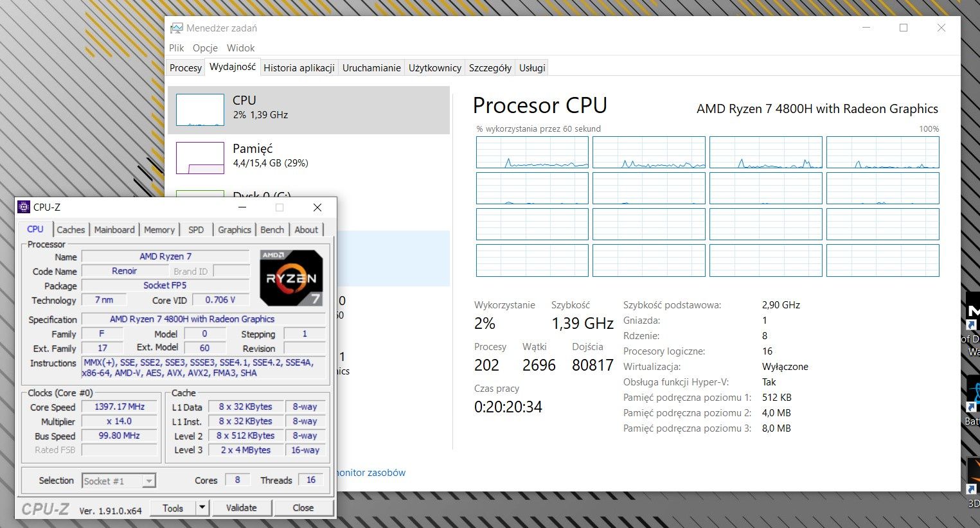Click the Threads count field in CPU-Z
Screen dimensions: 980x528
point(311,480)
